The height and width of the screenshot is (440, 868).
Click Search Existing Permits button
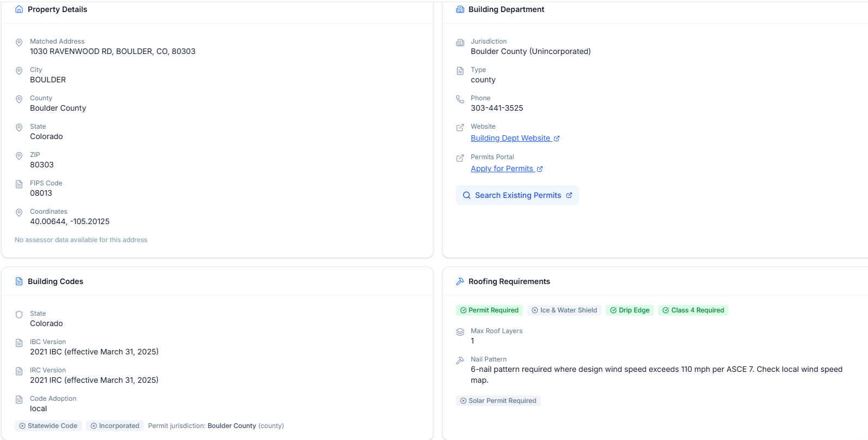[x=517, y=195]
